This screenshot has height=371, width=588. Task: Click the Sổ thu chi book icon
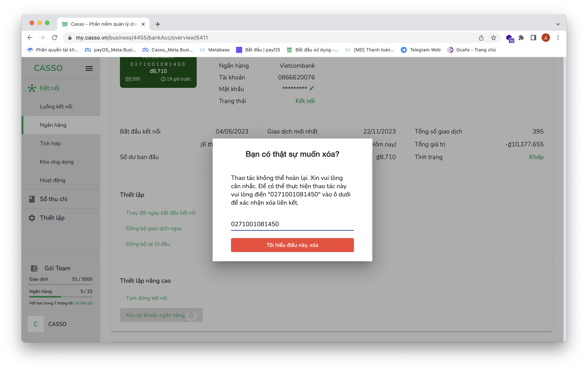32,199
